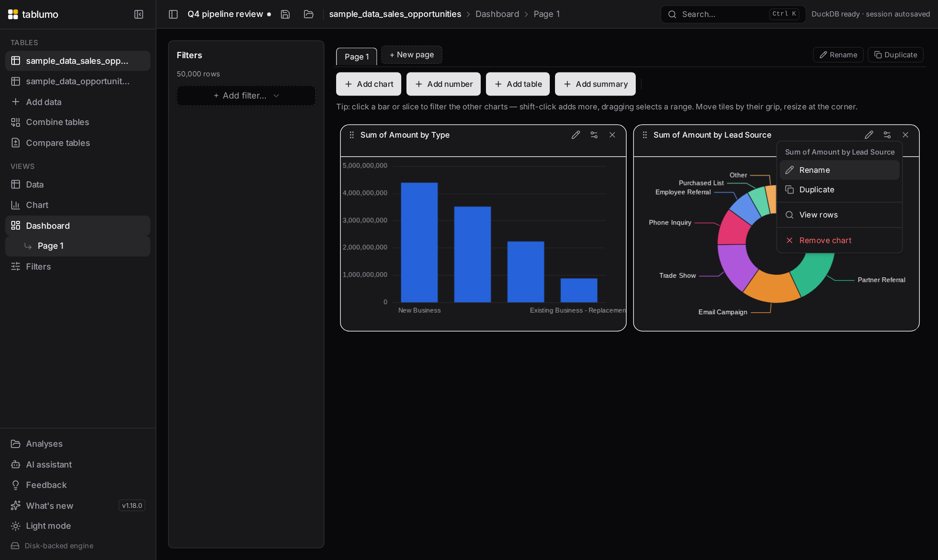The image size is (938, 560).
Task: Open What's new
Action: pyautogui.click(x=78, y=505)
